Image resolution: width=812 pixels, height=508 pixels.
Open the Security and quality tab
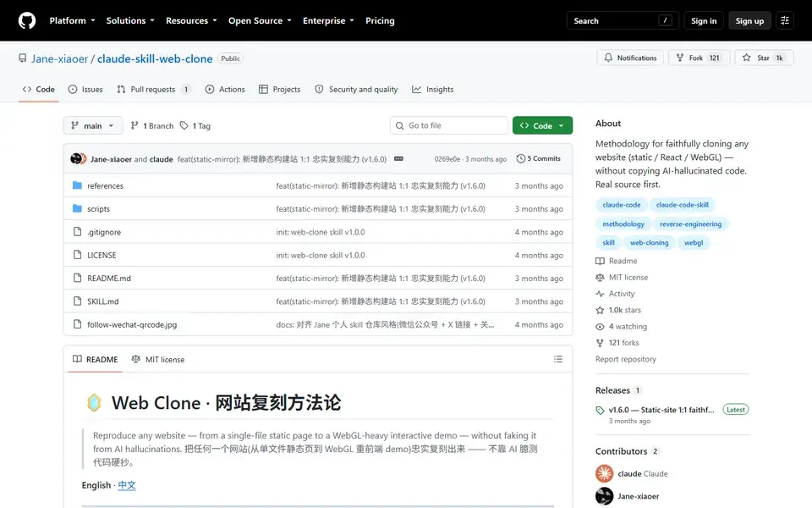(x=356, y=89)
